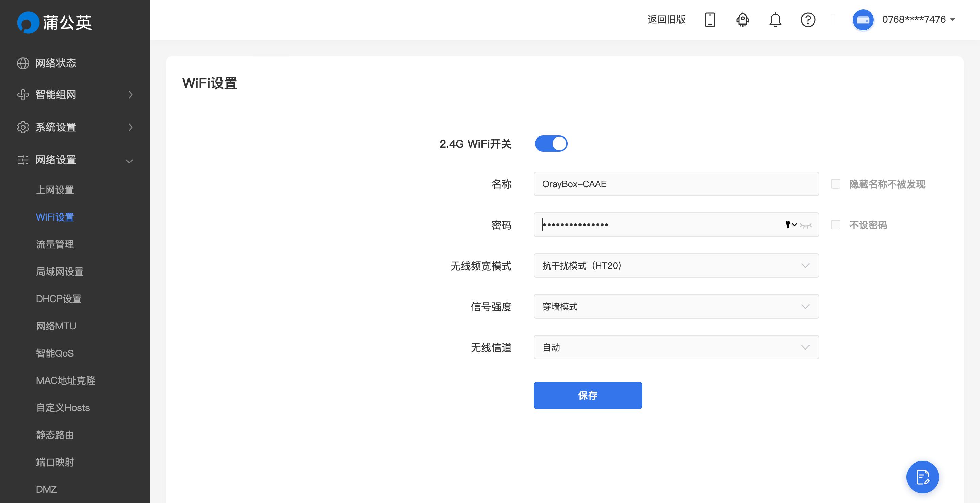Toggle the 2.4G WiFi switch off
The image size is (980, 503).
coord(551,143)
